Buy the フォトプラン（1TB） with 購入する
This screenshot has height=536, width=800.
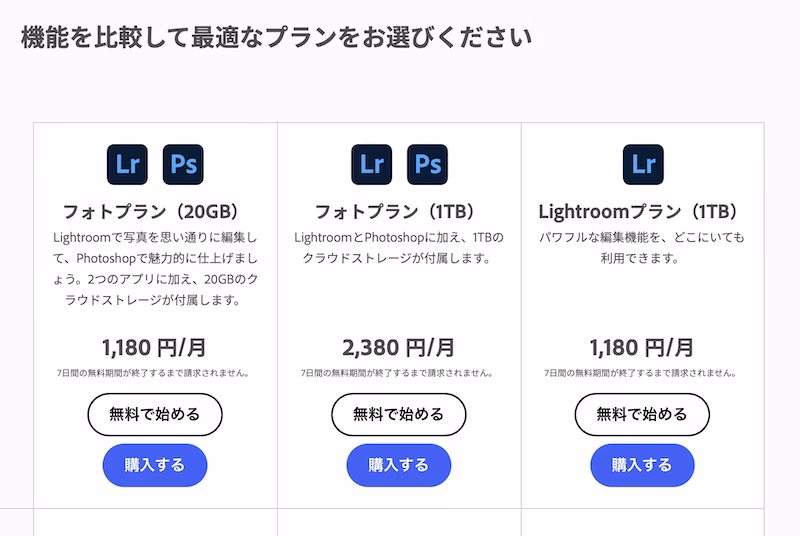398,465
